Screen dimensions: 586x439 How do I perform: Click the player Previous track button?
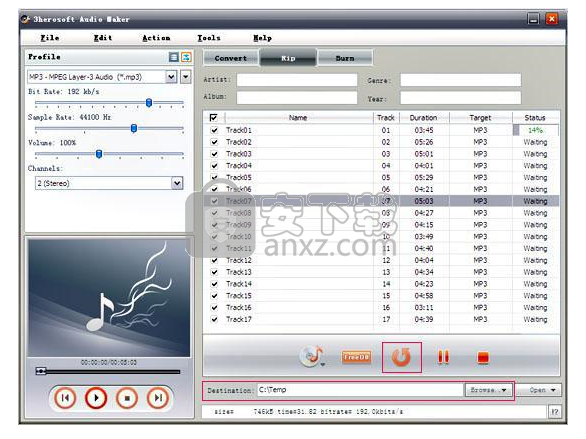coord(65,398)
